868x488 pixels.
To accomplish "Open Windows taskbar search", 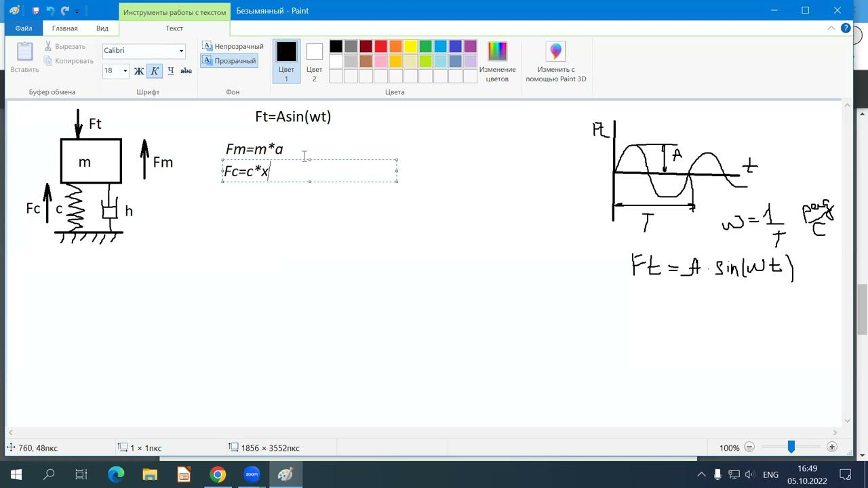I will coord(49,474).
